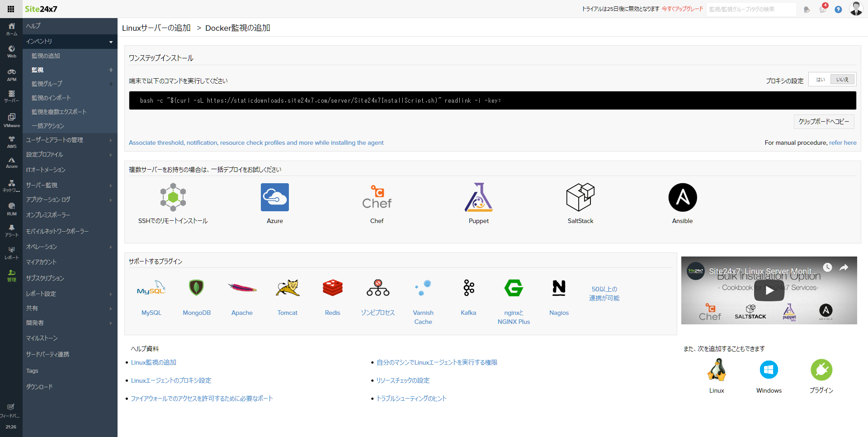Select the Azure bulk deploy icon
The image size is (868, 437).
tap(274, 203)
